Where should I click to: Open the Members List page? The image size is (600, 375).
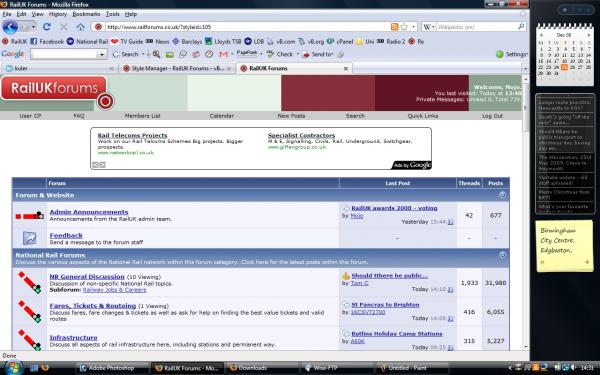tap(142, 116)
